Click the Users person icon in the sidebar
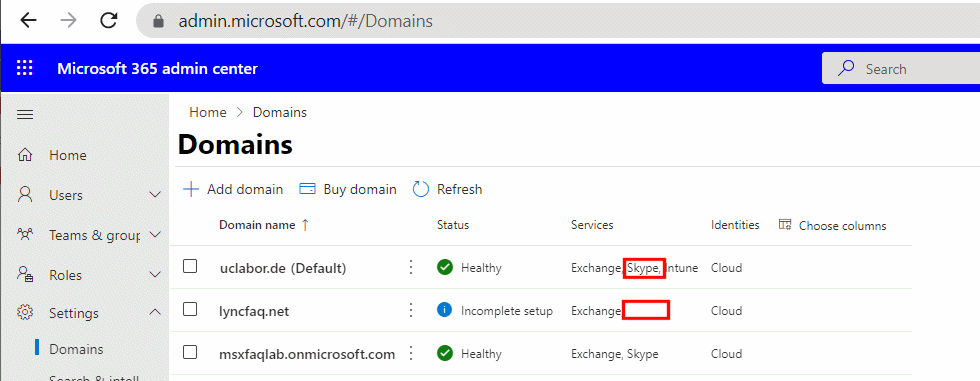The height and width of the screenshot is (381, 980). click(x=25, y=195)
